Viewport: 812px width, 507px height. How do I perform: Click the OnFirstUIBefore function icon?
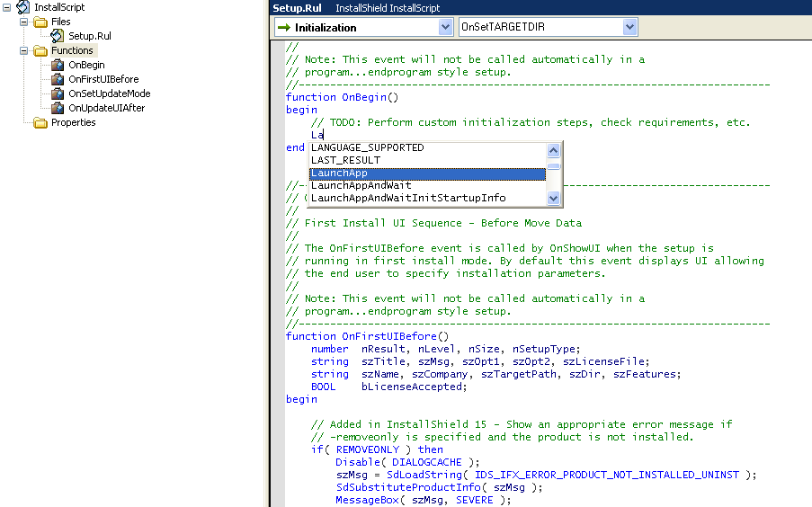pyautogui.click(x=58, y=79)
